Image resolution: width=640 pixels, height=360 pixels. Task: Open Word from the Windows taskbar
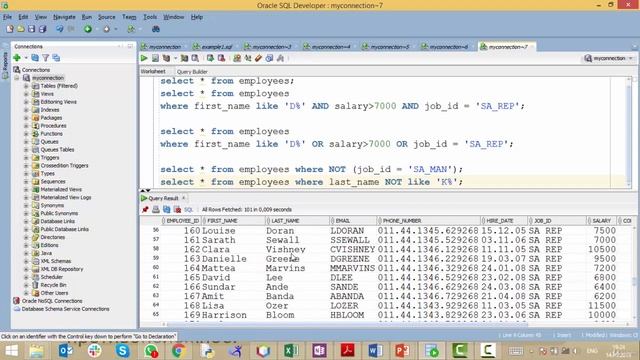pos(375,351)
